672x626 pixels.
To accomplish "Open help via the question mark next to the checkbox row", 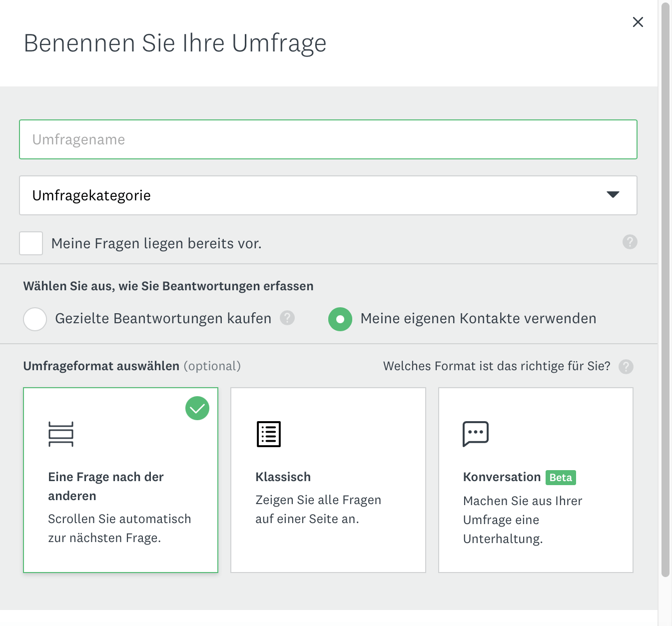I will tap(630, 242).
